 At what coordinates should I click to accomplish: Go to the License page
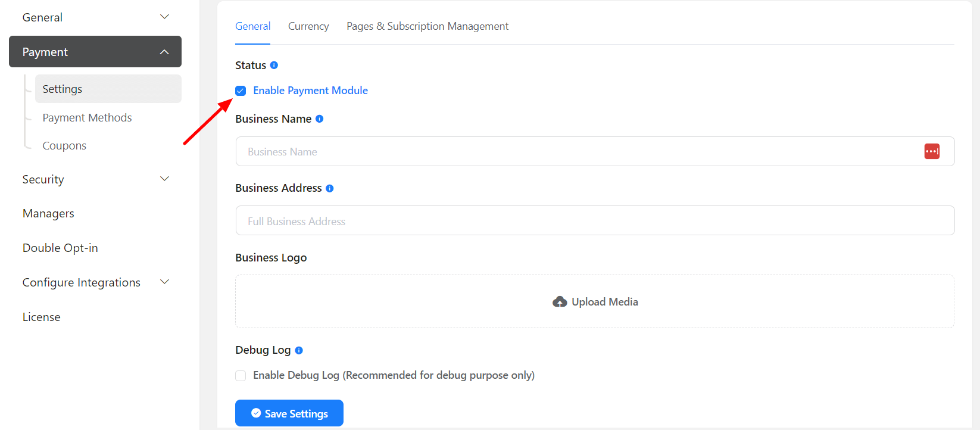pyautogui.click(x=42, y=317)
